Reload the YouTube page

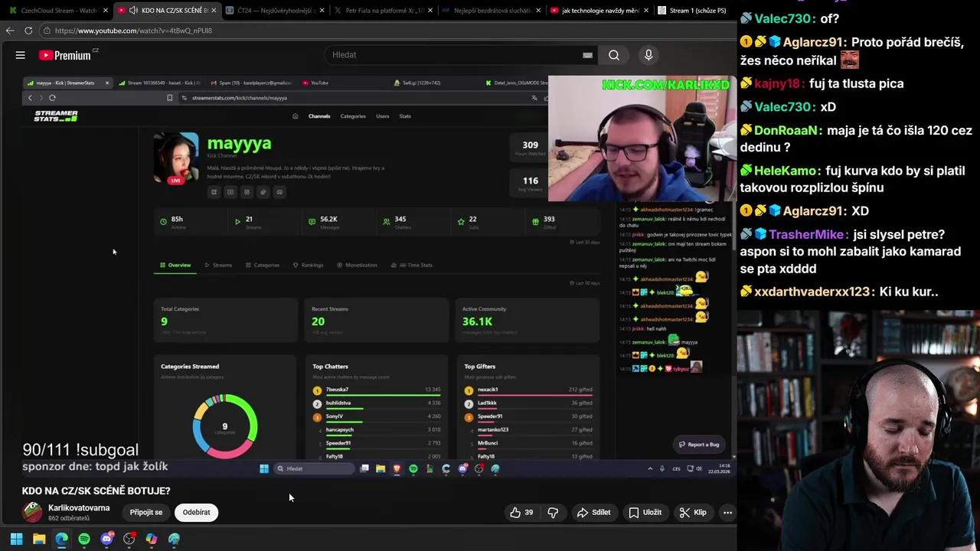(x=28, y=31)
